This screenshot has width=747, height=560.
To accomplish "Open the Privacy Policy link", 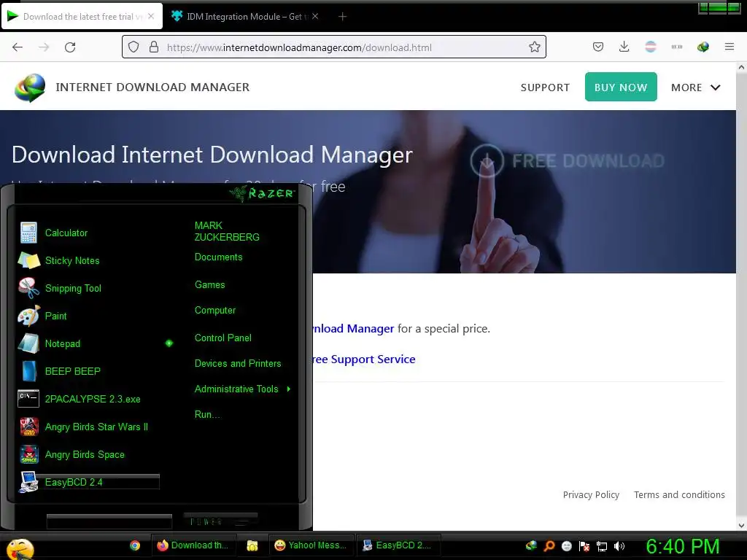I will pos(591,495).
